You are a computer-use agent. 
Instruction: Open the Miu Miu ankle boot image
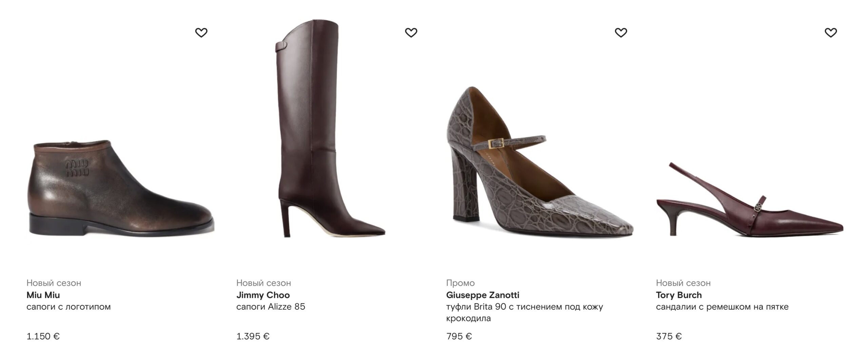click(120, 188)
